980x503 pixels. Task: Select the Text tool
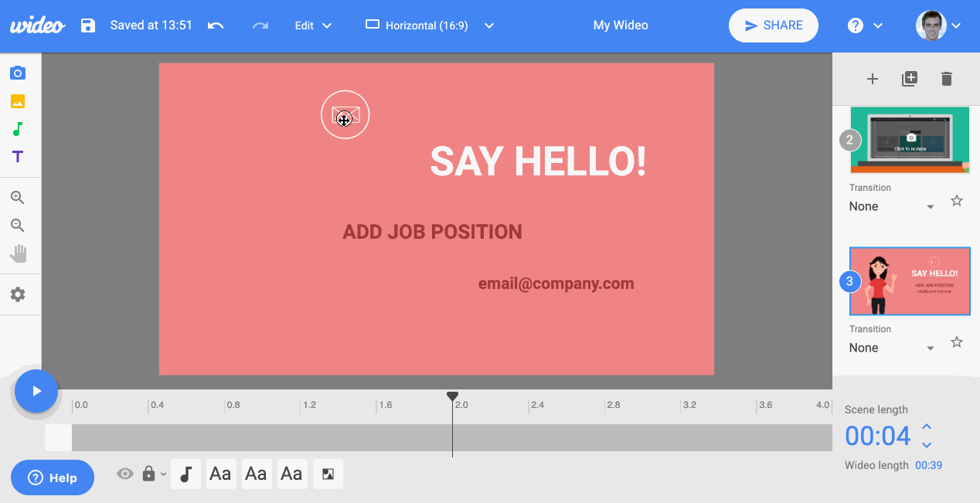(x=17, y=157)
